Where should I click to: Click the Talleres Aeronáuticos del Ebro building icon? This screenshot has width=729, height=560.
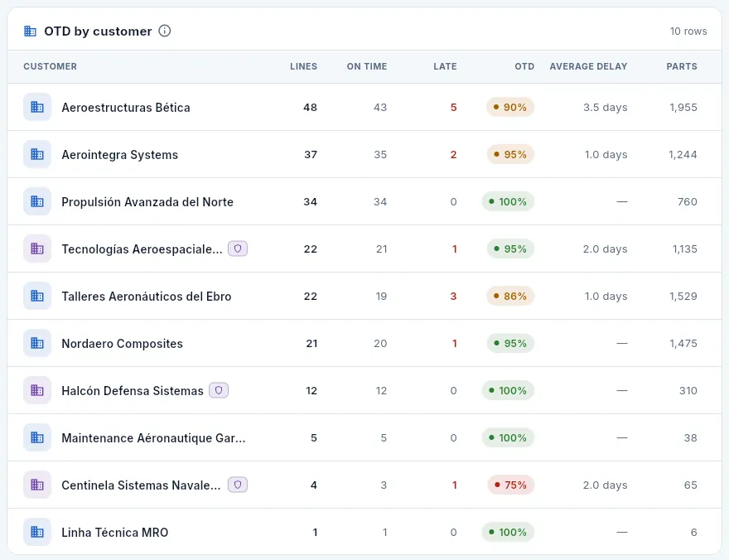(37, 296)
